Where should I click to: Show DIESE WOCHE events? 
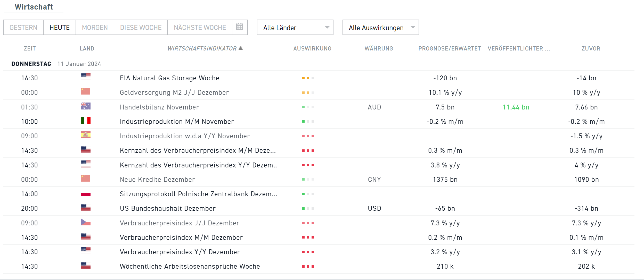(141, 28)
